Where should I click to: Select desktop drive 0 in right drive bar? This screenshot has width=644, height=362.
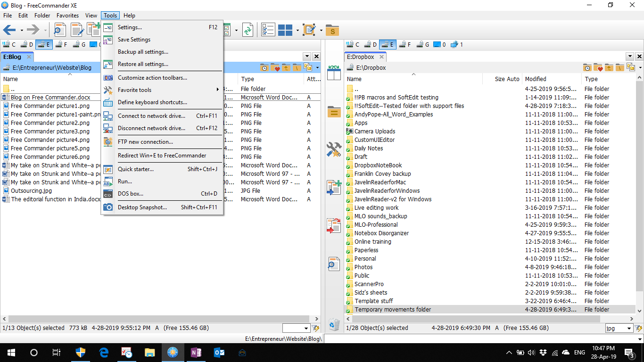pyautogui.click(x=439, y=44)
